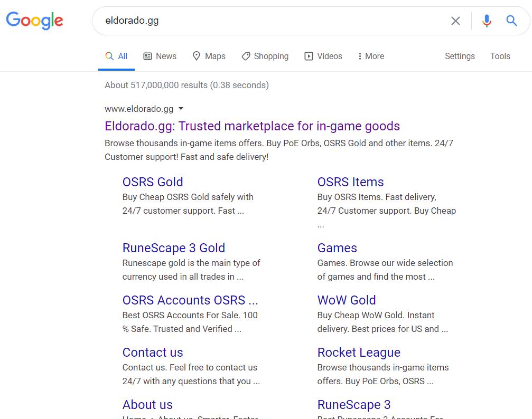Click the newspaper icon beside News
This screenshot has width=532, height=419.
pyautogui.click(x=147, y=56)
